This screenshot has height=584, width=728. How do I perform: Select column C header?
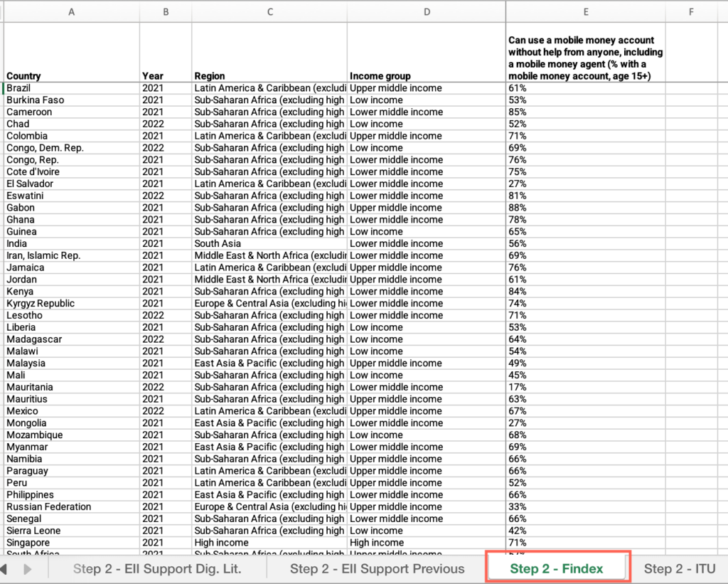click(x=269, y=12)
